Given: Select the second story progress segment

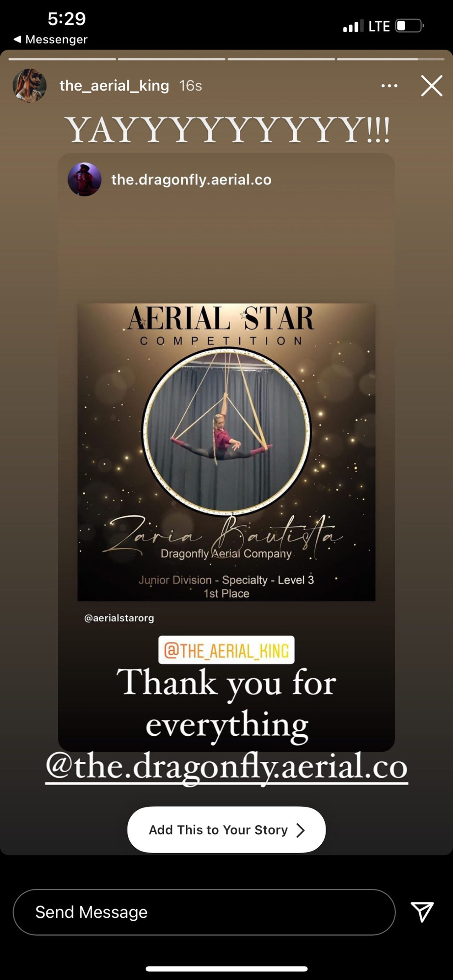Looking at the screenshot, I should (x=172, y=59).
